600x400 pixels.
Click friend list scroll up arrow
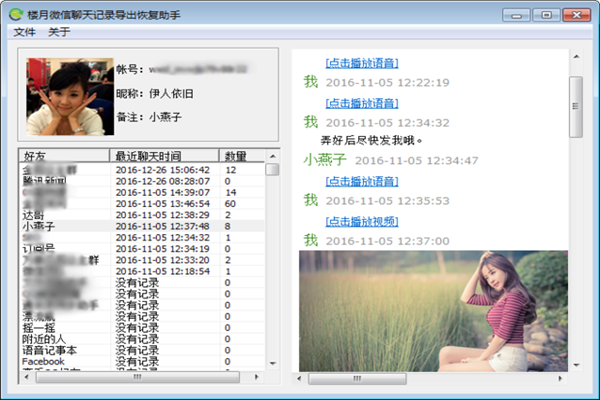pos(272,156)
